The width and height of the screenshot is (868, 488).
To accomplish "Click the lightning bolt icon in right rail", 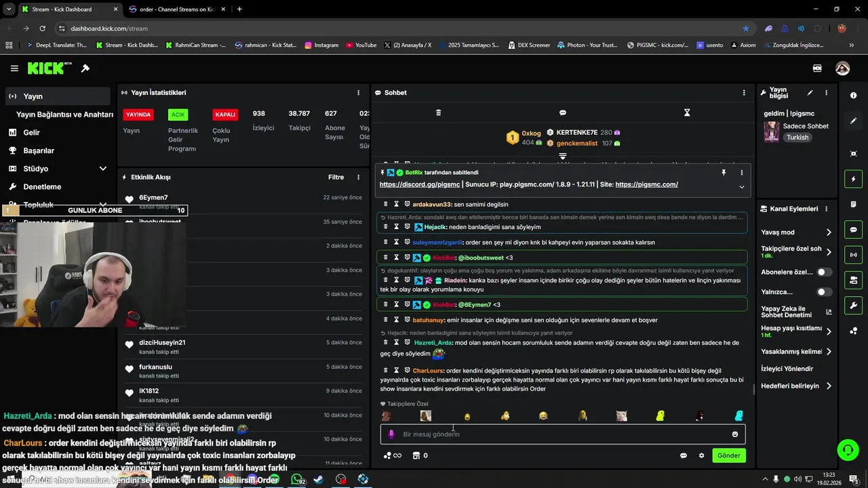I will point(853,179).
